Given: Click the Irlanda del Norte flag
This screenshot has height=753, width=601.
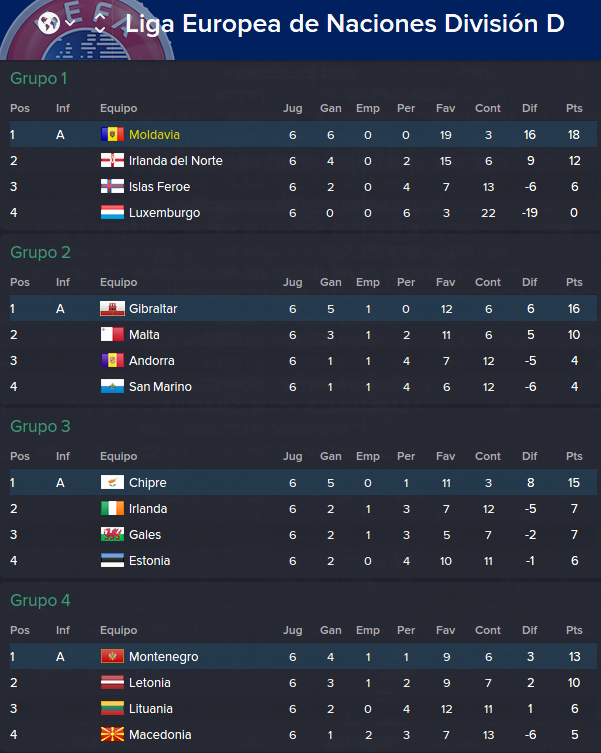Looking at the screenshot, I should tap(112, 160).
